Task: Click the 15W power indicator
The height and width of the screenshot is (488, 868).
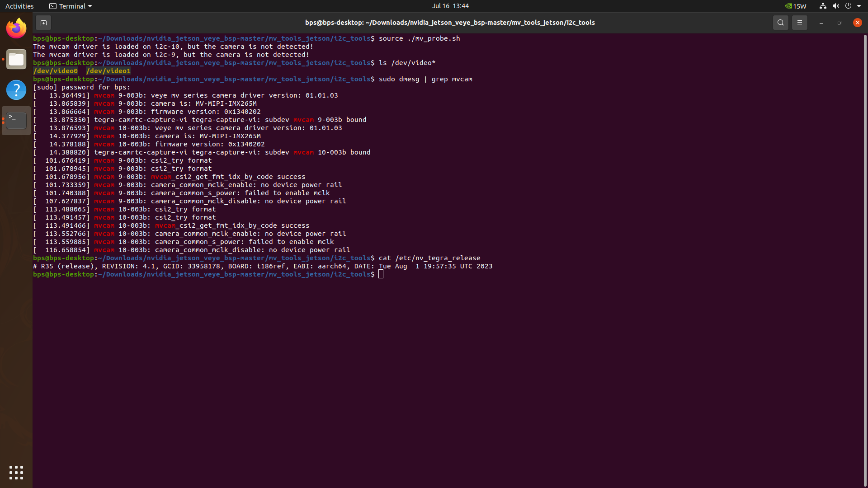Action: click(796, 6)
